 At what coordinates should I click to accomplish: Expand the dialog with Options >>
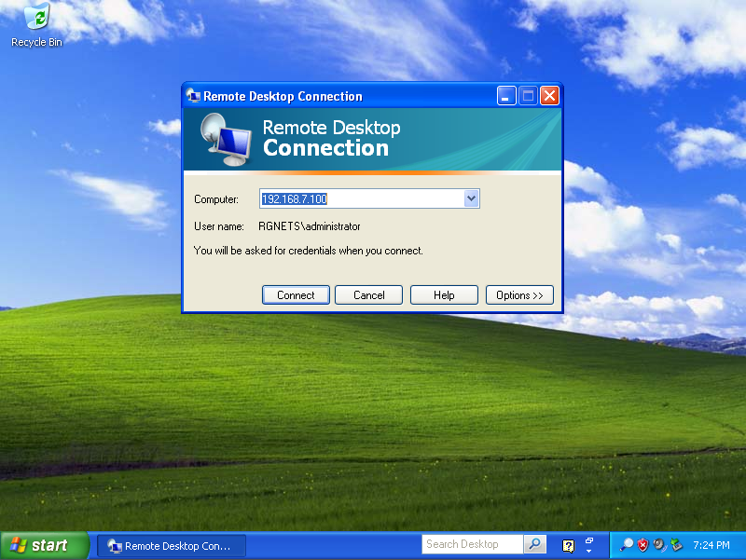tap(519, 295)
